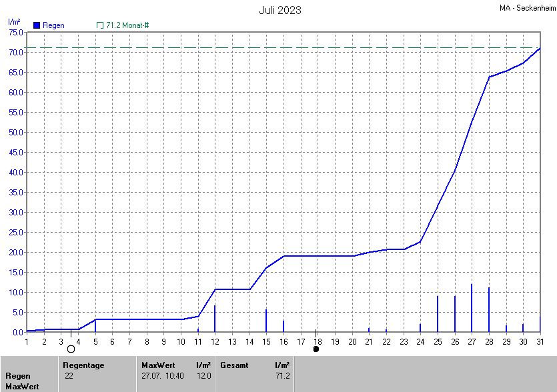The image size is (557, 392).
Task: Click the Gesamt column header
Action: (x=233, y=365)
